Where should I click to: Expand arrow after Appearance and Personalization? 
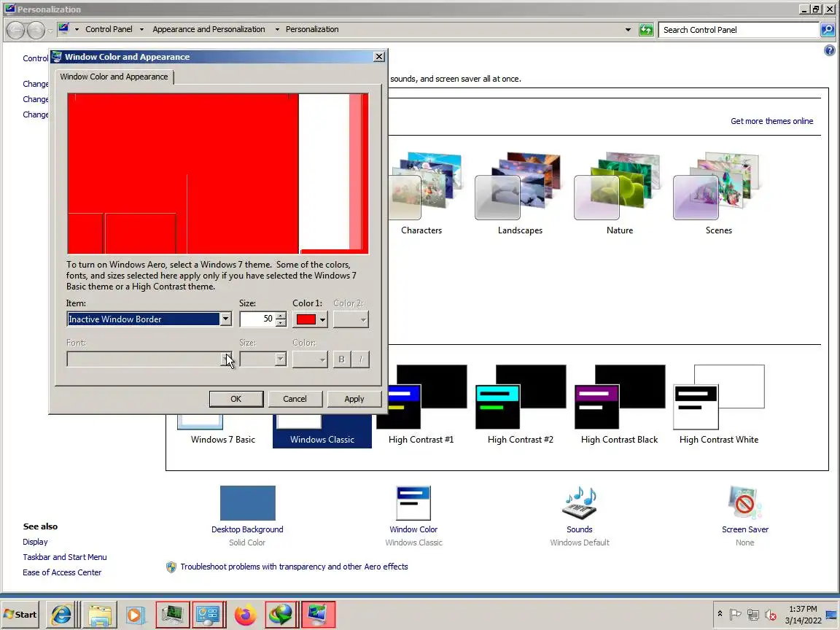pyautogui.click(x=277, y=29)
